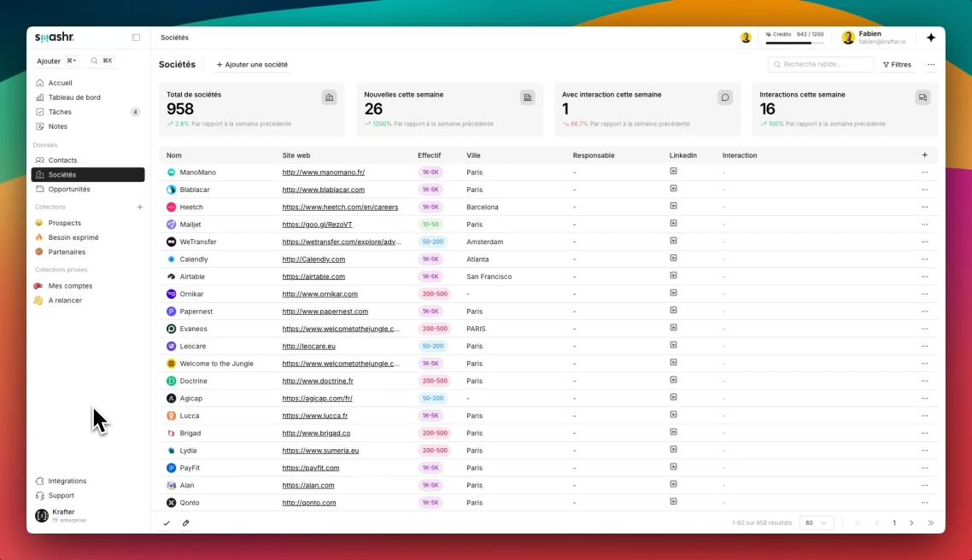
Task: Open LinkedIn icon for ManoMano row
Action: 673,172
